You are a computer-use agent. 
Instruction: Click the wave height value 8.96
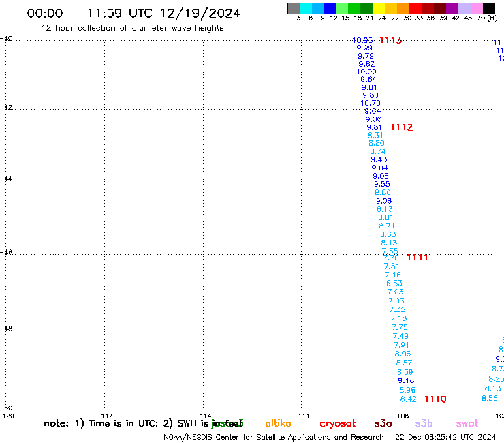pos(407,390)
